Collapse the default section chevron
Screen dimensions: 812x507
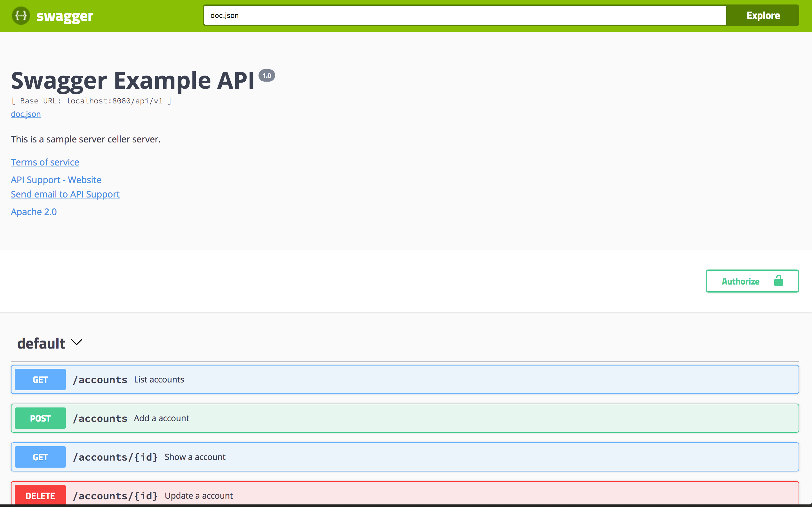[77, 342]
